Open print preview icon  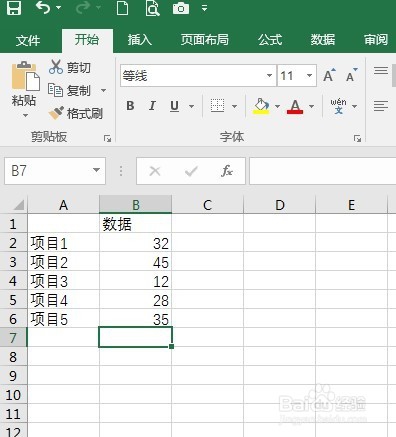pyautogui.click(x=152, y=8)
